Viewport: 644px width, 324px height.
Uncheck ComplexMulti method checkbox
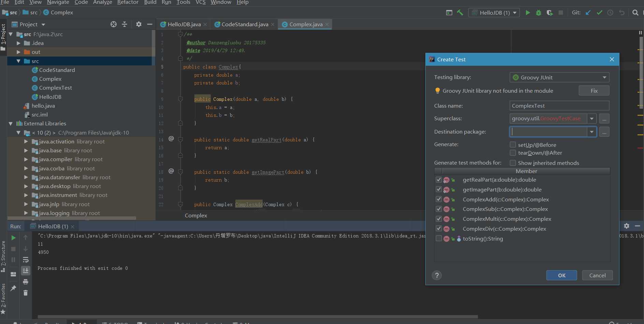click(439, 219)
